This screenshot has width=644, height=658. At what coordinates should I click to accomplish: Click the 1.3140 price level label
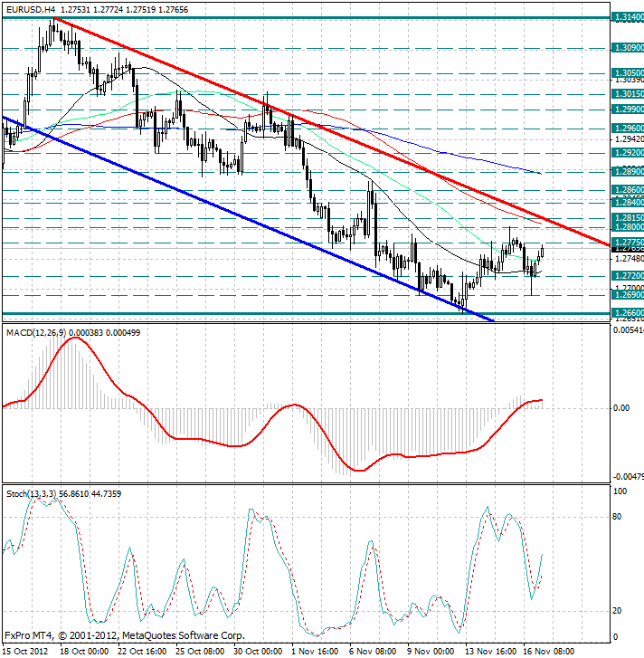coord(628,17)
